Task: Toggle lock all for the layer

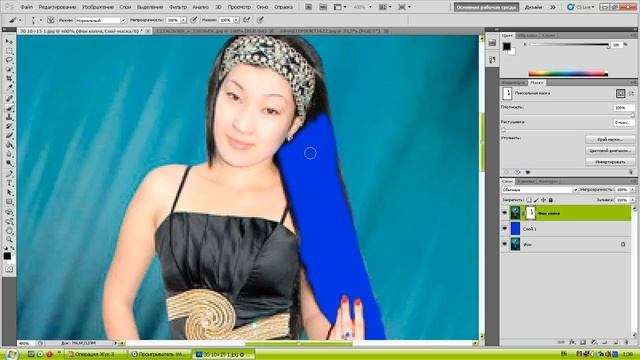Action: (551, 200)
